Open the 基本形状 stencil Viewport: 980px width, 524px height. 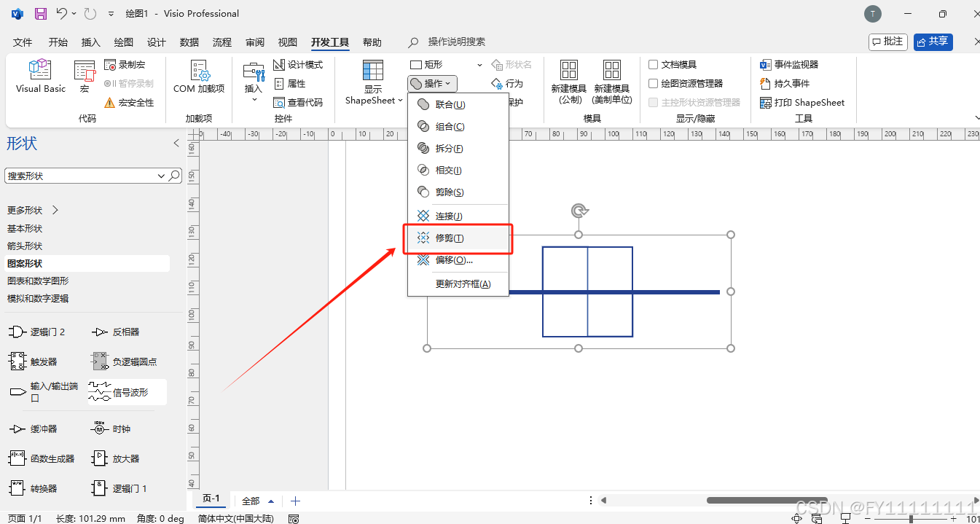click(25, 229)
